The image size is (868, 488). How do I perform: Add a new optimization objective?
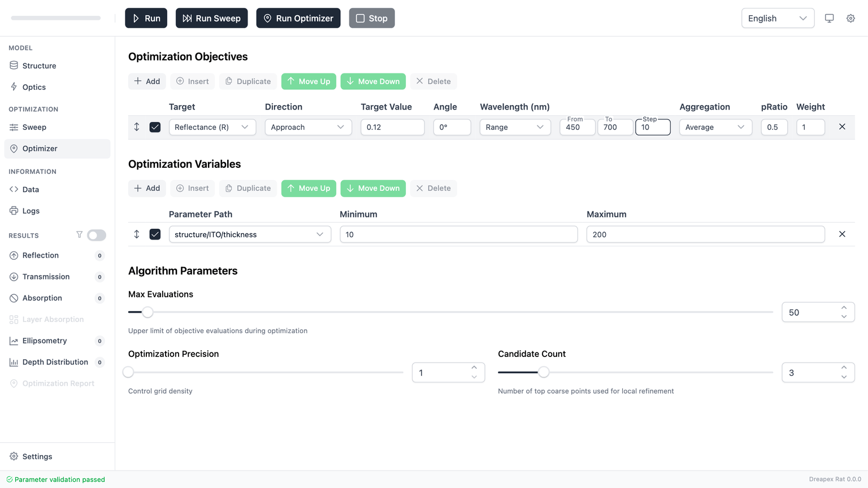pos(147,81)
